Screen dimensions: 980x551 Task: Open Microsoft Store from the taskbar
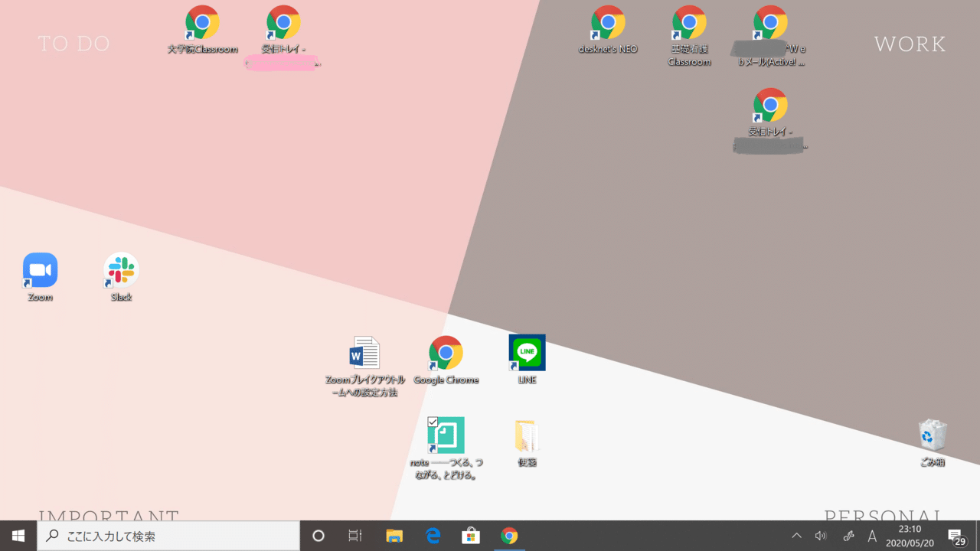(471, 536)
